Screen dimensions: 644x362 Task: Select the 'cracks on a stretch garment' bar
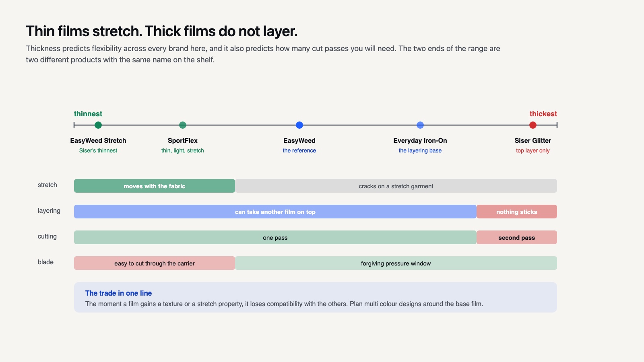pos(396,186)
